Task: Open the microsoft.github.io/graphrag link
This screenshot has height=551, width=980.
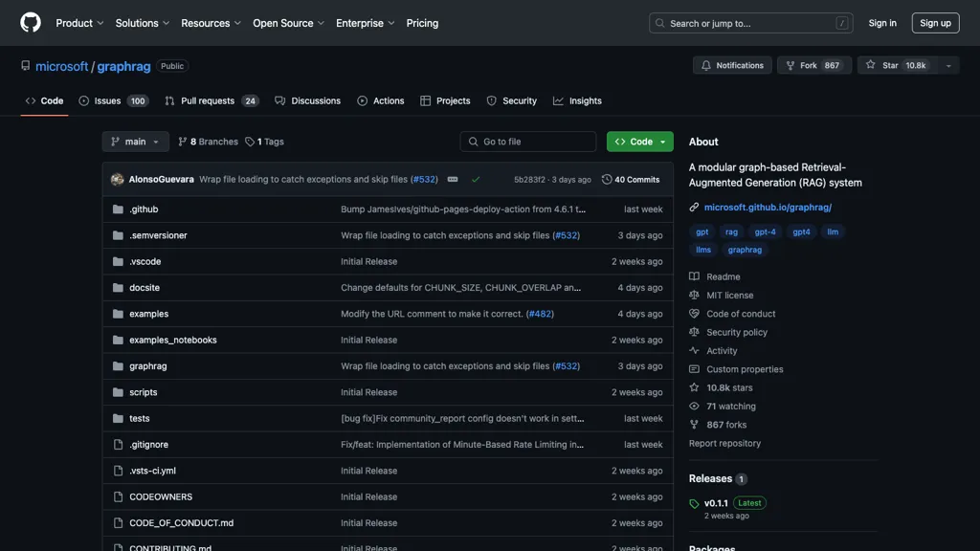Action: tap(768, 207)
